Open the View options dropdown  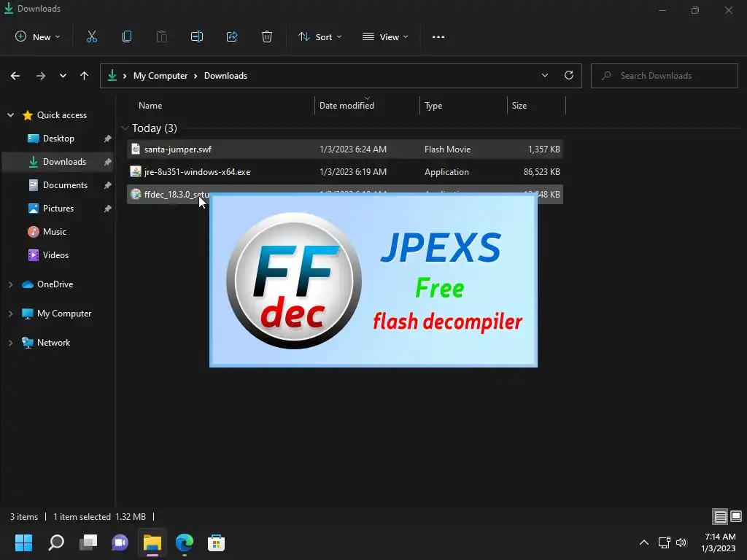385,36
